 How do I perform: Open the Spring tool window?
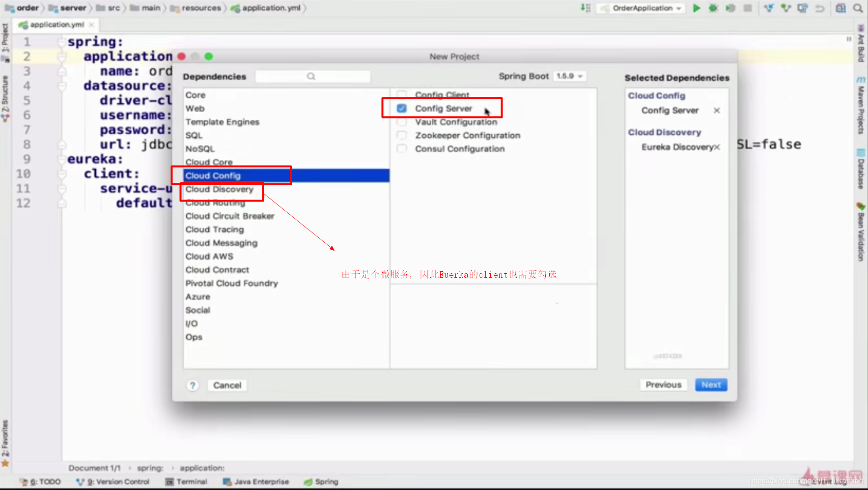pyautogui.click(x=321, y=482)
